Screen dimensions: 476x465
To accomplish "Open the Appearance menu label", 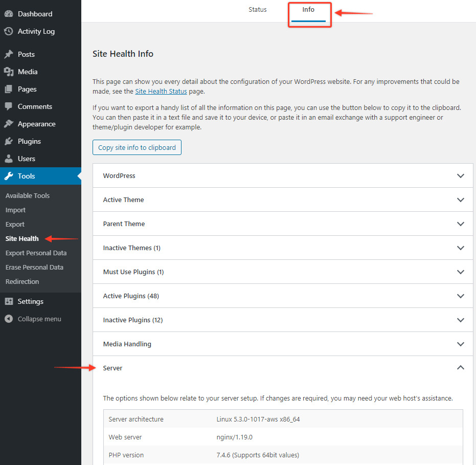I will pos(36,124).
